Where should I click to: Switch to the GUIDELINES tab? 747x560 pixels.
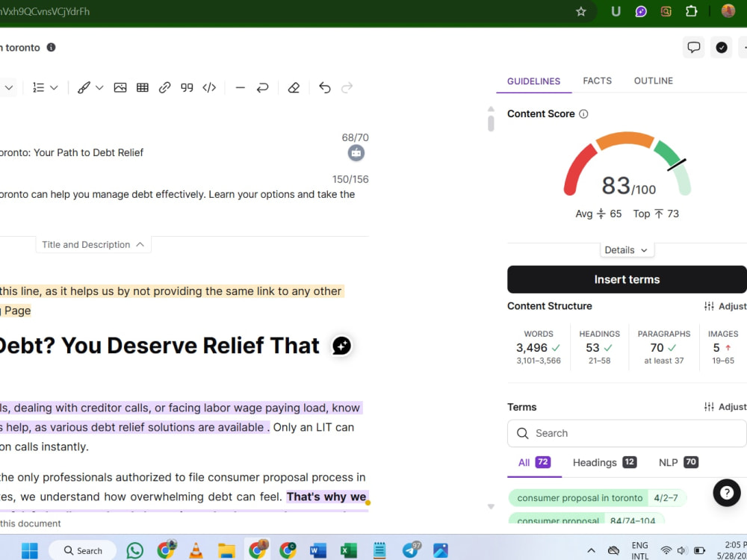[533, 81]
